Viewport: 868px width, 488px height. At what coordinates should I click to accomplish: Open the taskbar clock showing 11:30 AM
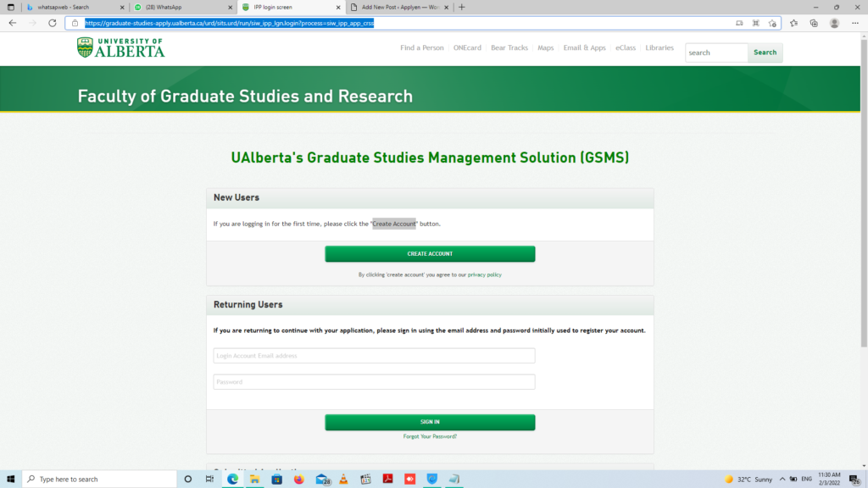pyautogui.click(x=829, y=480)
